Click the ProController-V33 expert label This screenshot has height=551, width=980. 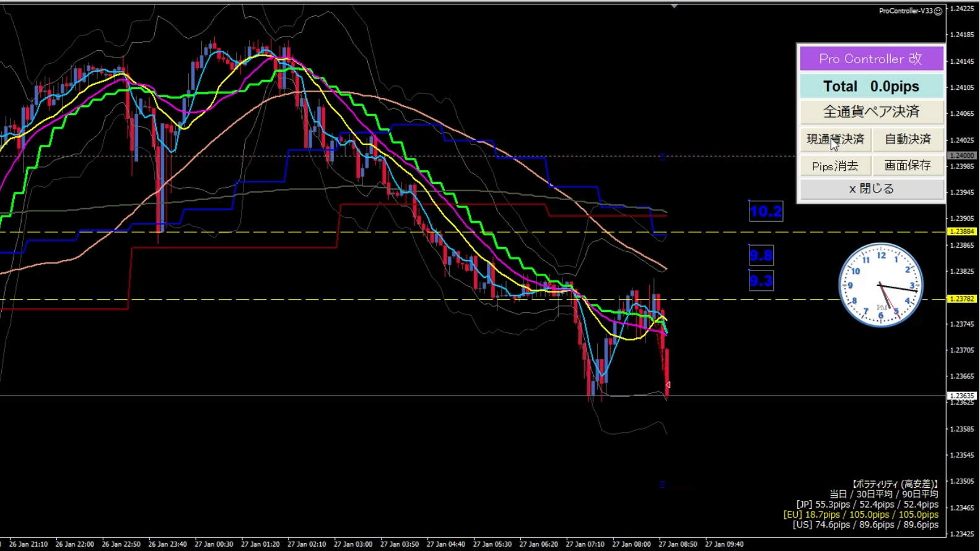[x=906, y=11]
